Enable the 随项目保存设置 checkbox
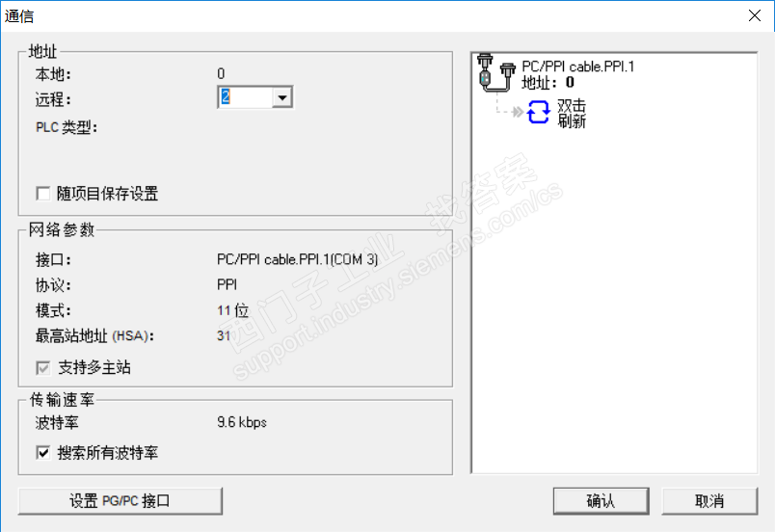Image resolution: width=775 pixels, height=532 pixels. click(43, 194)
